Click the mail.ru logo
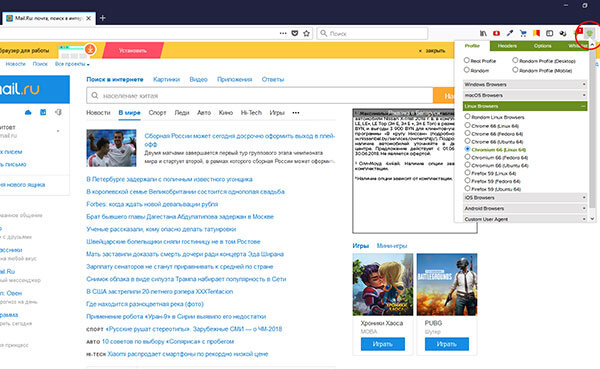 tap(20, 89)
